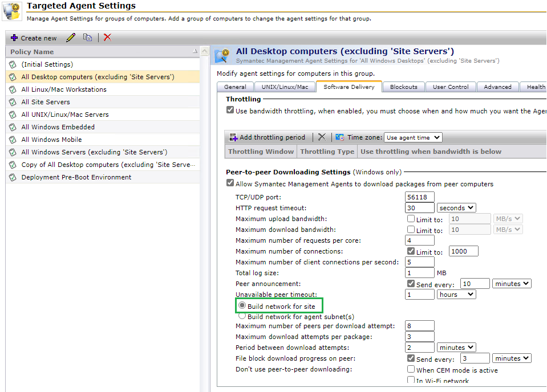Open HTTP request timeout seconds dropdown
This screenshot has width=547, height=392.
pos(456,207)
